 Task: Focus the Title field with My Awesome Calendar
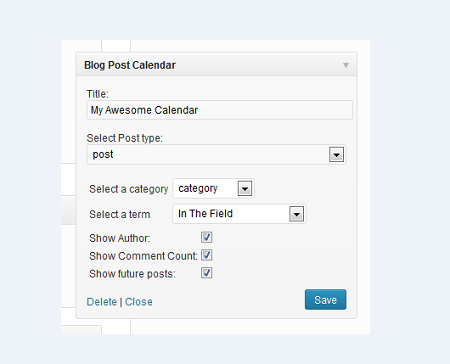[219, 110]
